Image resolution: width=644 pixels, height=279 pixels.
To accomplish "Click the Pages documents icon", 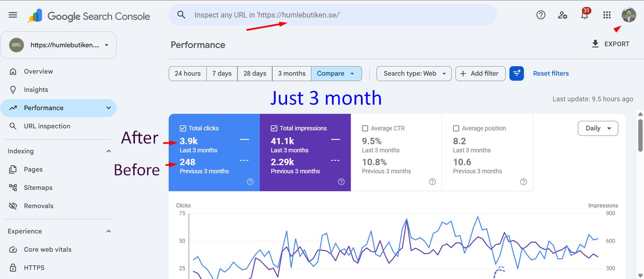I will [13, 169].
